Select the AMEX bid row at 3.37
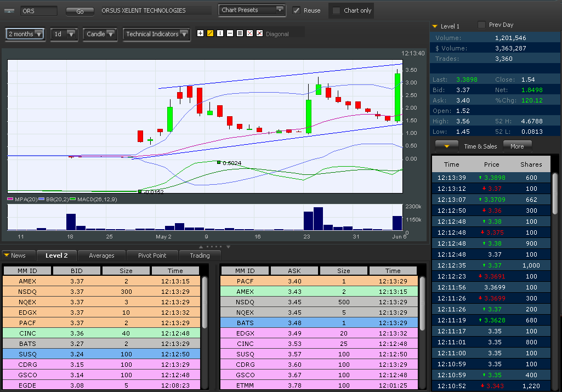This screenshot has height=392, width=562. click(x=101, y=281)
